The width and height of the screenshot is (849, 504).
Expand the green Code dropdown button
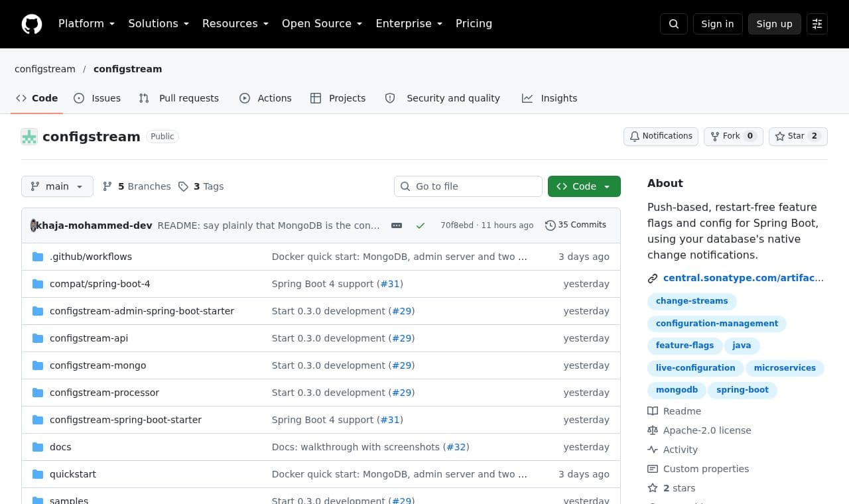coord(584,186)
